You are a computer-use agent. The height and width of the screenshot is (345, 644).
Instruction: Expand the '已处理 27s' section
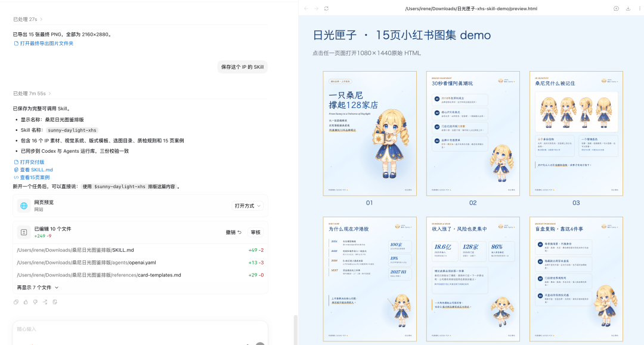(27, 19)
